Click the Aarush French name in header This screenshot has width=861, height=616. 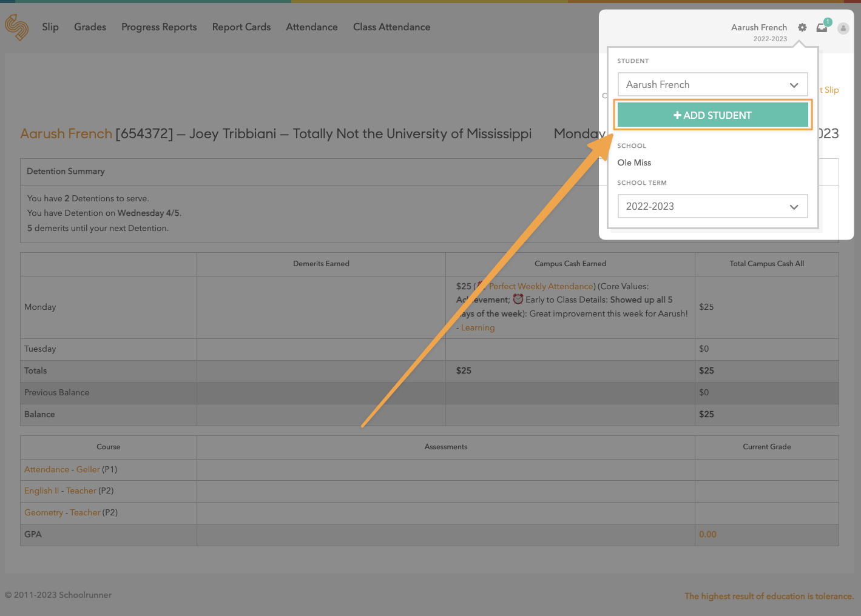(759, 27)
